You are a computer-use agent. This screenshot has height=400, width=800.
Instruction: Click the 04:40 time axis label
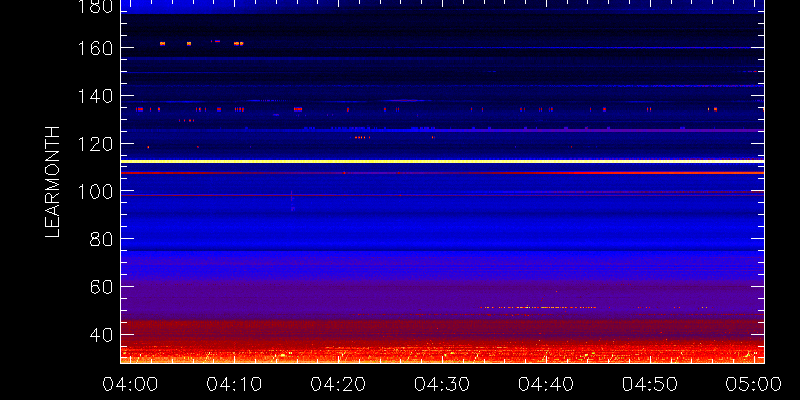[x=546, y=384]
